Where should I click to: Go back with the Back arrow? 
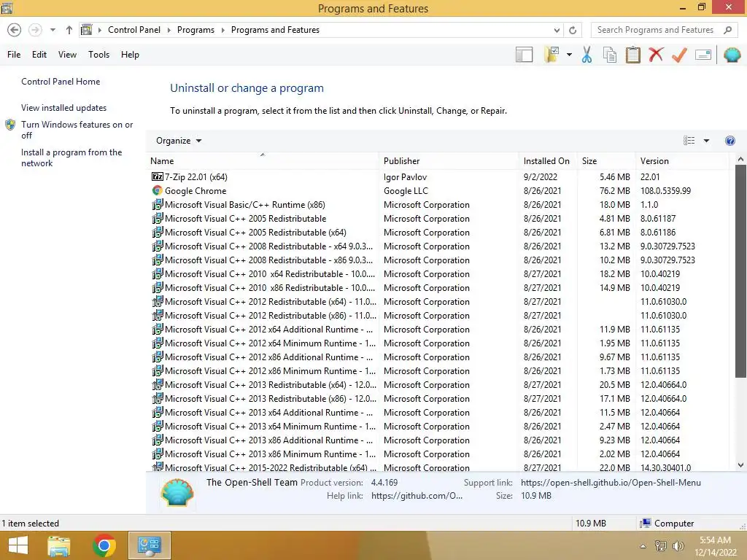(15, 30)
